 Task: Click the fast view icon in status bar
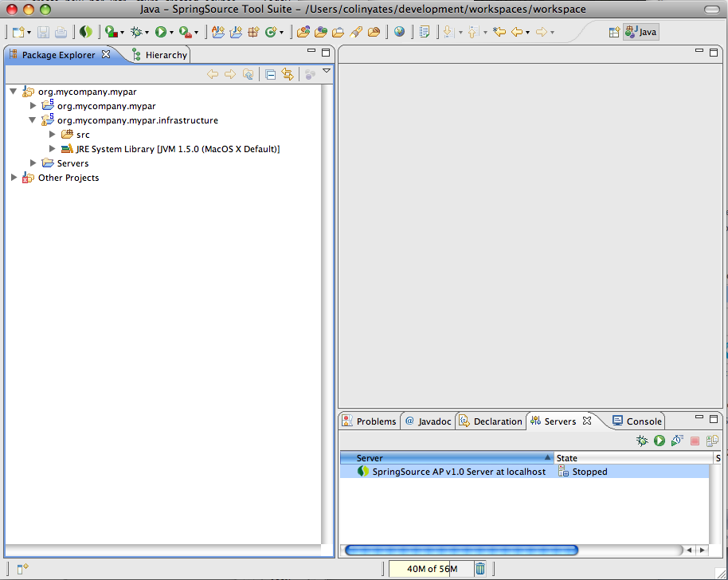(x=23, y=568)
